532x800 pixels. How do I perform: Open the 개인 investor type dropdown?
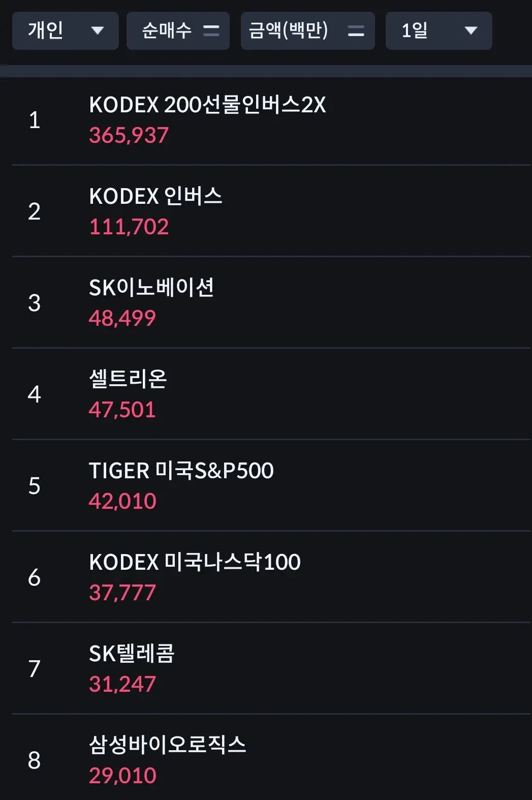65,30
